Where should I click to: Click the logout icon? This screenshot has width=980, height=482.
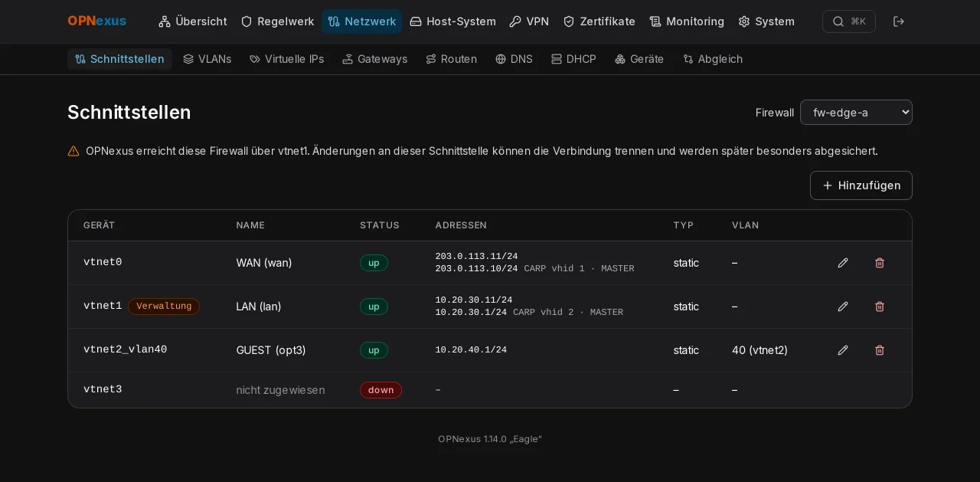[899, 21]
